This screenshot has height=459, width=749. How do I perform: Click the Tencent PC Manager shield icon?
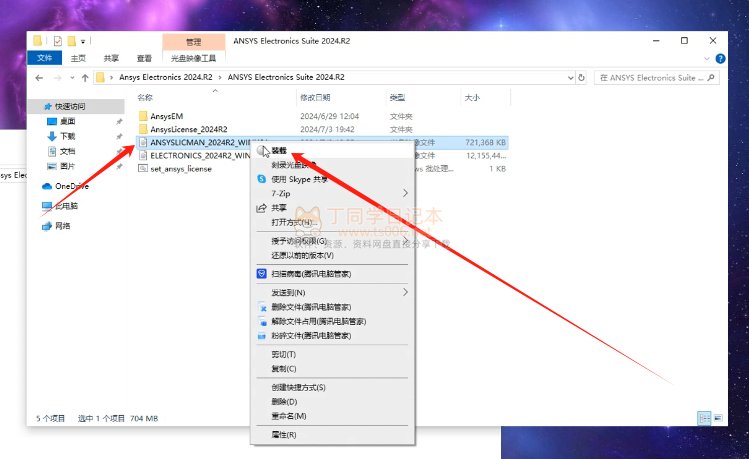pos(261,274)
